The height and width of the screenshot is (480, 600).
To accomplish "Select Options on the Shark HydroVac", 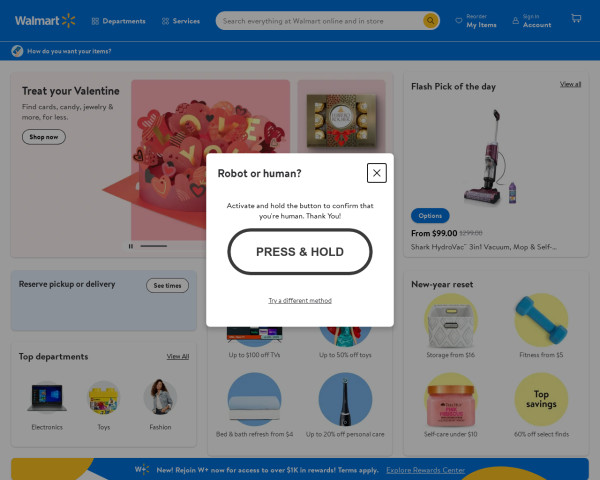I will [430, 216].
